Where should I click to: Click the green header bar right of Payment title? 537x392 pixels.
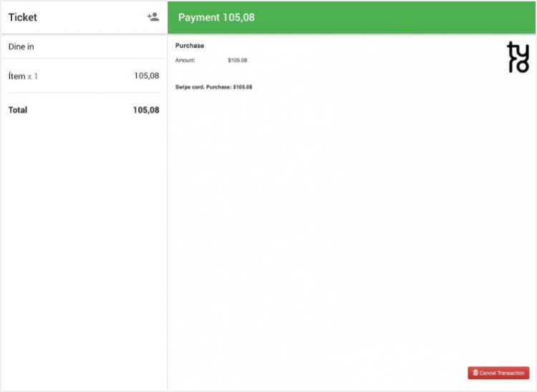(x=394, y=17)
